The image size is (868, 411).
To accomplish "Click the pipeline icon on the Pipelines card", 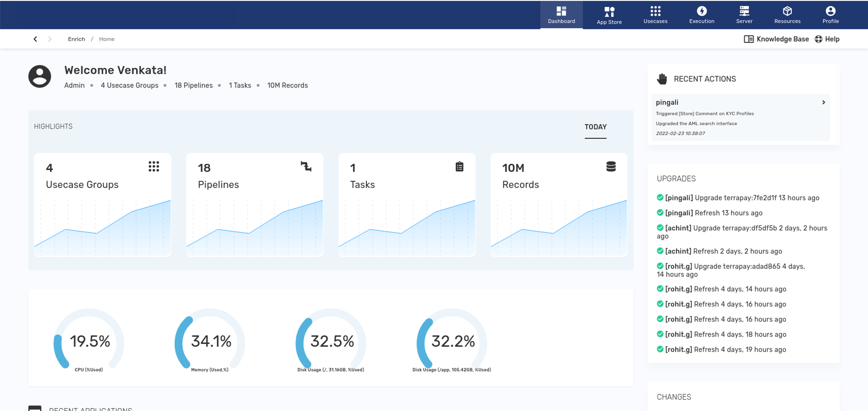I will coord(306,167).
